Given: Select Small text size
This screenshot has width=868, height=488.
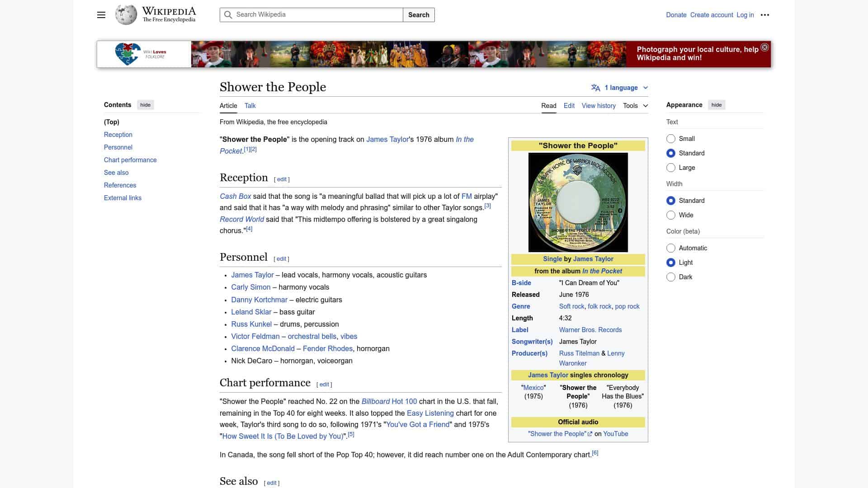Looking at the screenshot, I should click(671, 139).
